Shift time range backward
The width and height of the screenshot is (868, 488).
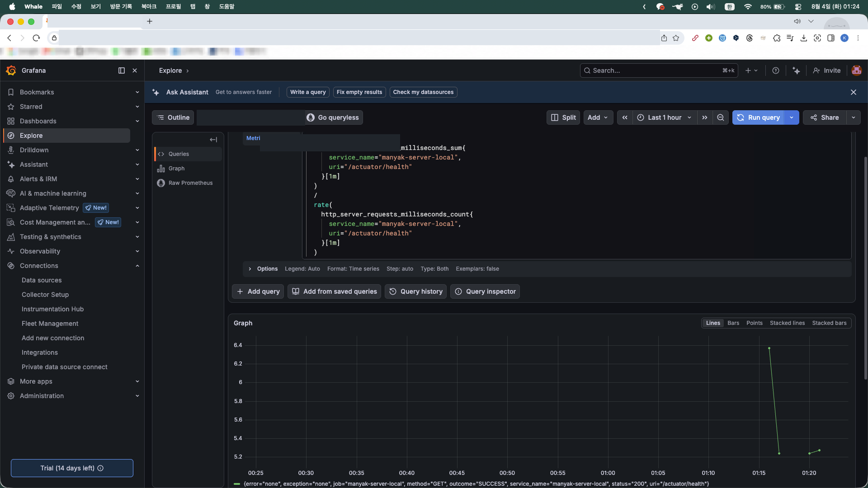tap(625, 117)
